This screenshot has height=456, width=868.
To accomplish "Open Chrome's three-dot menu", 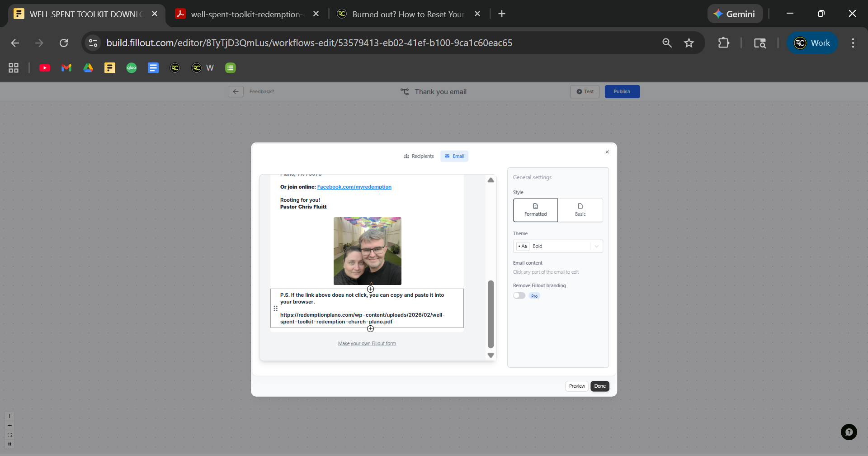I will coord(853,43).
